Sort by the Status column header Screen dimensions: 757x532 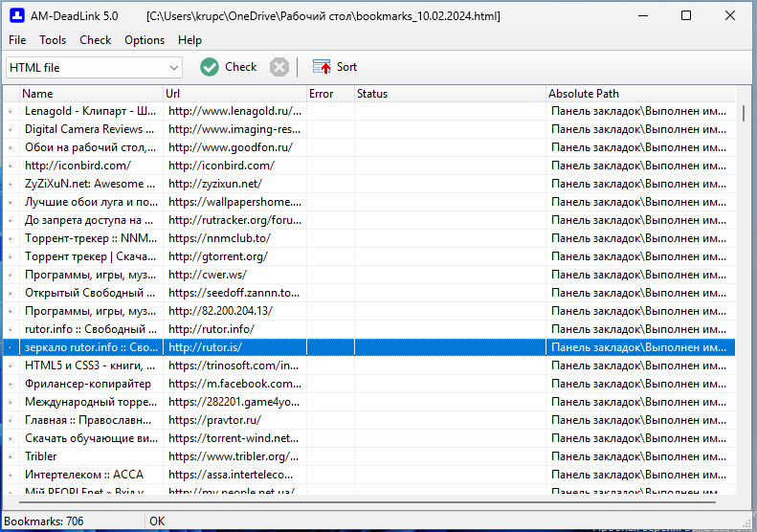click(450, 94)
